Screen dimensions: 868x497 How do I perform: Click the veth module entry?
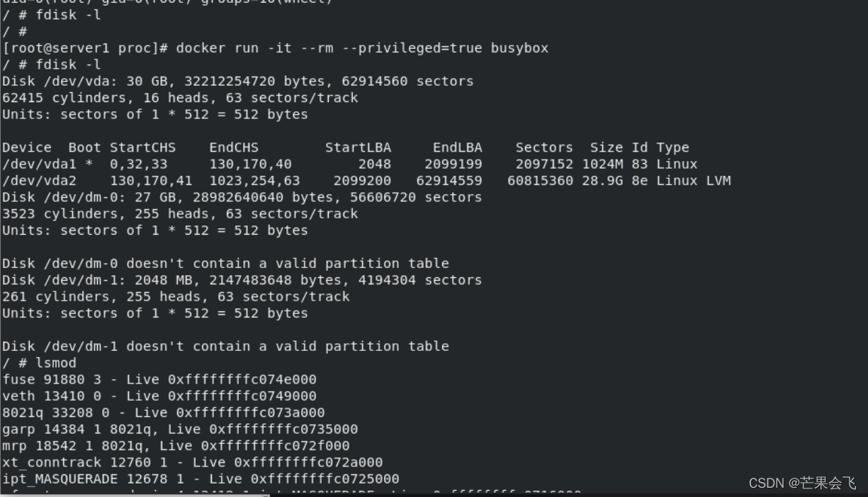159,396
